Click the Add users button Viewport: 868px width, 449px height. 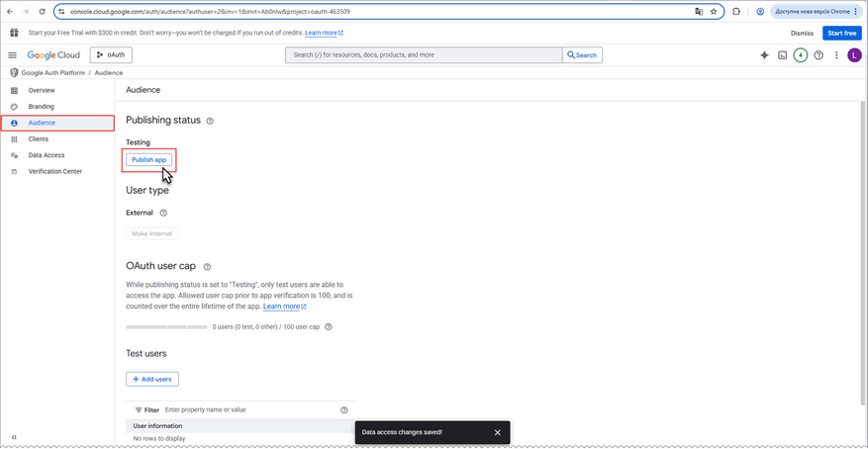152,380
